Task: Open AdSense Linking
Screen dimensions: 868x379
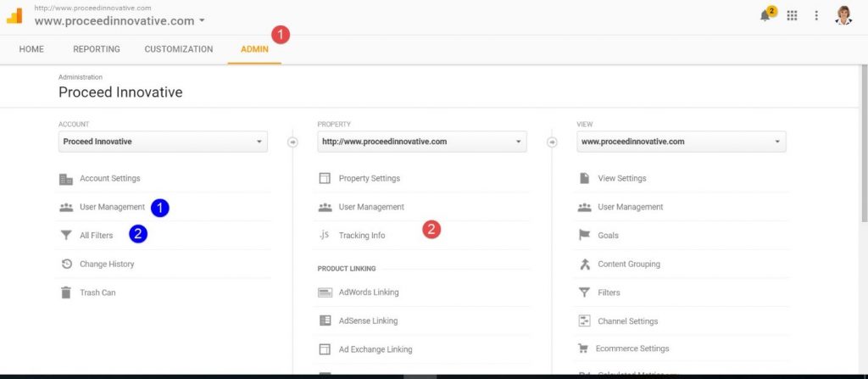Action: point(368,320)
